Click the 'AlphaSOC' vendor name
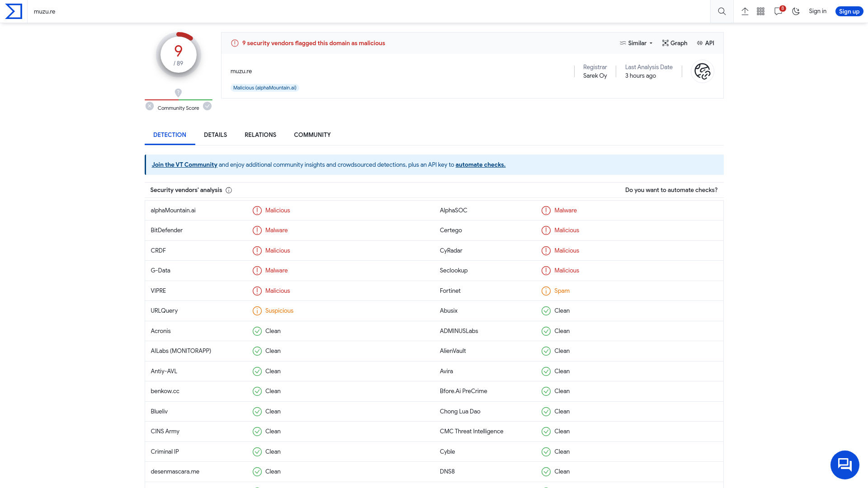Screen dimensions: 868x488 (x=453, y=211)
